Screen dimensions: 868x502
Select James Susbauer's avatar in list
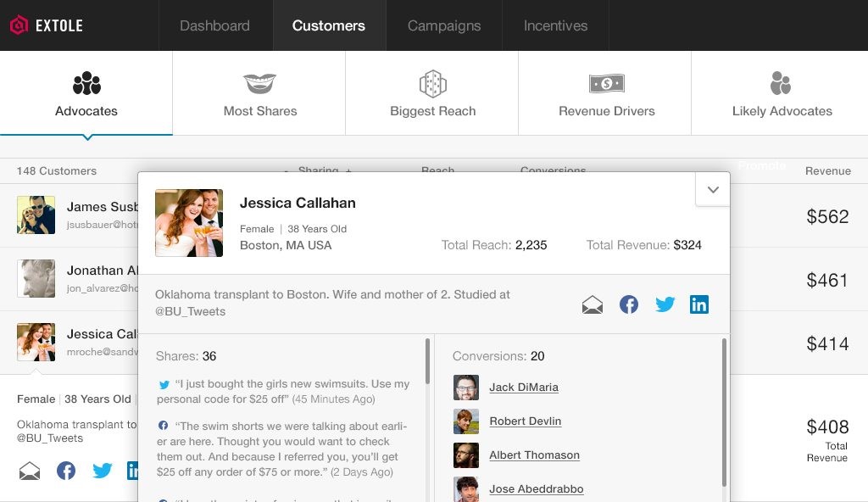click(36, 215)
